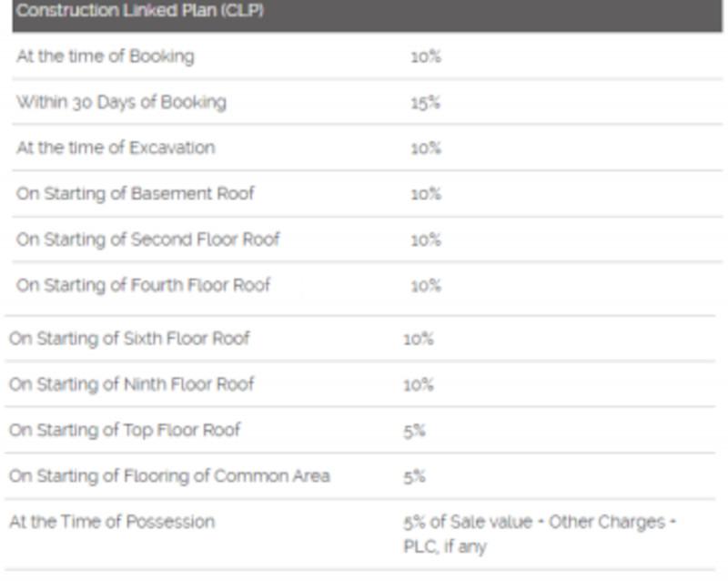Select the 5% value for Top Floor Roof
This screenshot has width=728, height=581.
point(414,431)
